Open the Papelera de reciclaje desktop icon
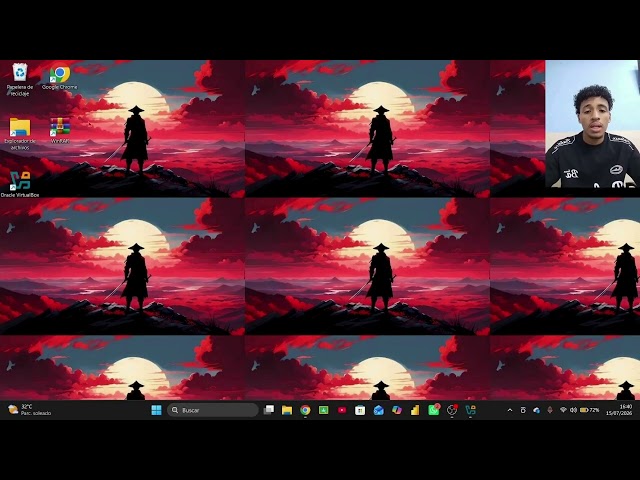The image size is (640, 480). coord(20,80)
